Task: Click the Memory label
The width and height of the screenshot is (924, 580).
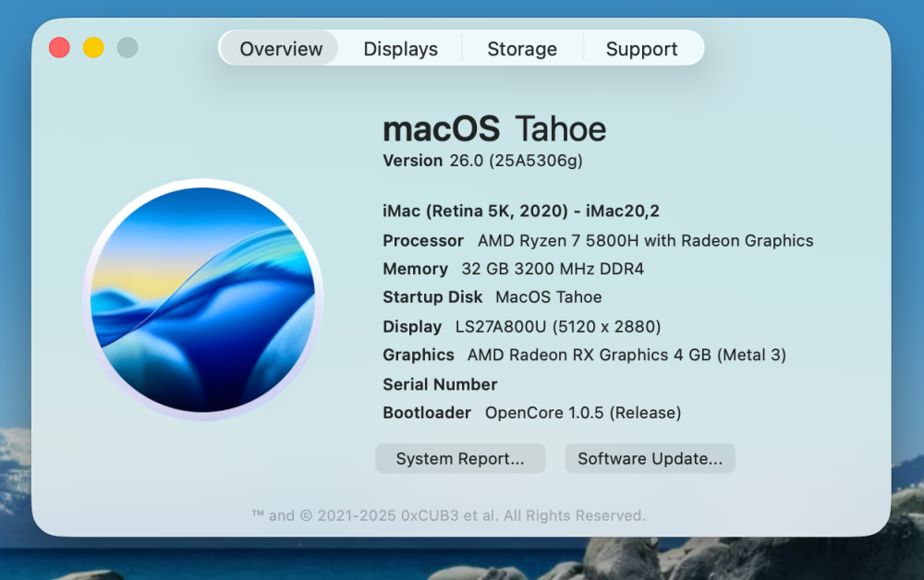Action: coord(416,269)
